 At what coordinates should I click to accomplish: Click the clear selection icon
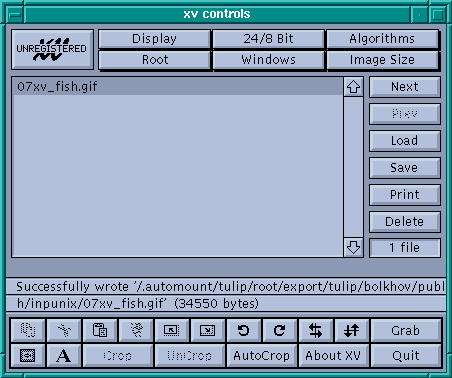[x=136, y=330]
